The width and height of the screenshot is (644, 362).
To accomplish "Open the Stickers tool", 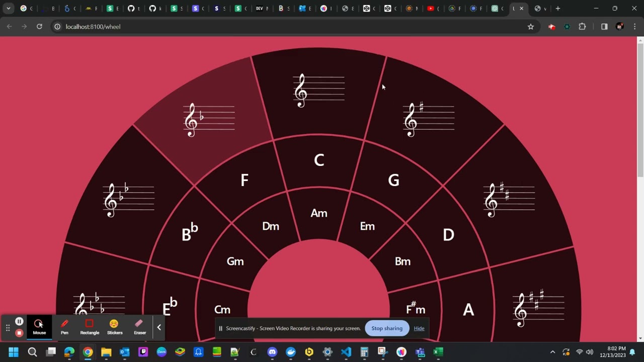I will point(114,327).
